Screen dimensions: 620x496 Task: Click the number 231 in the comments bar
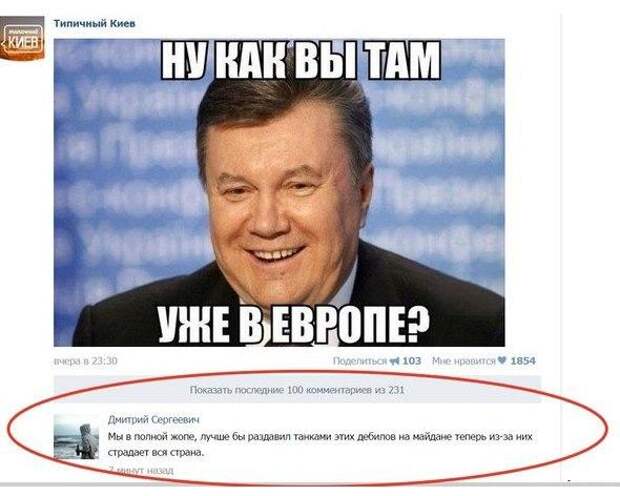pyautogui.click(x=396, y=390)
